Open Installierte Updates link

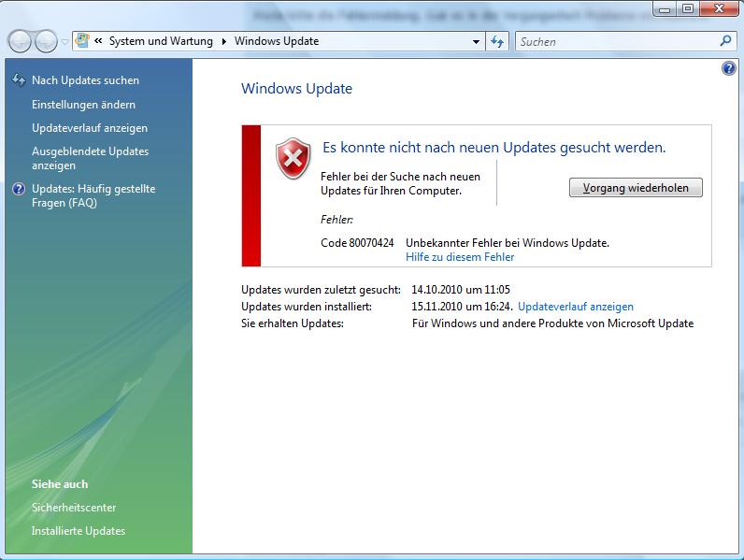click(79, 531)
